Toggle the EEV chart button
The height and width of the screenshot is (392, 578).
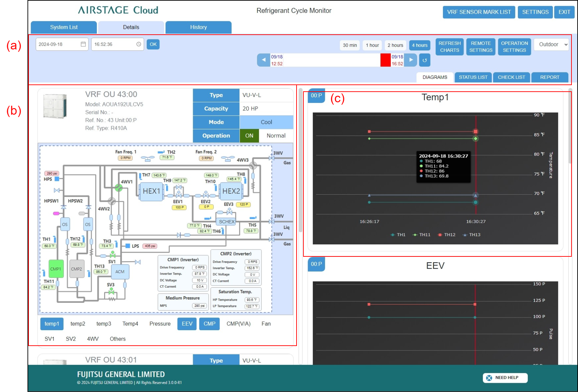pyautogui.click(x=187, y=324)
